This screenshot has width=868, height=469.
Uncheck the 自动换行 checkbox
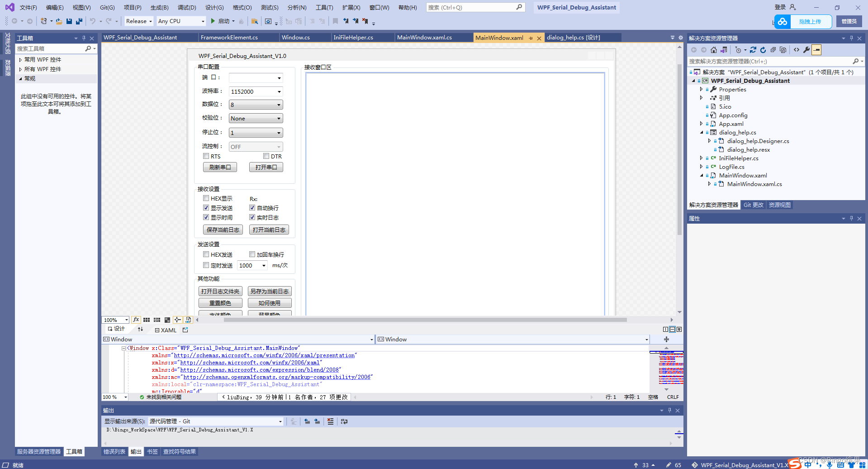point(252,207)
